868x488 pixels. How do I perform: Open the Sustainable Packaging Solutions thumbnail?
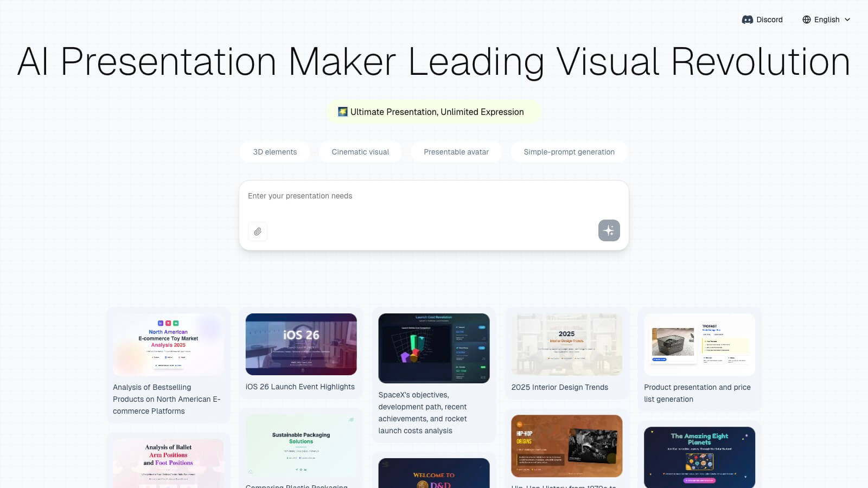click(x=301, y=446)
